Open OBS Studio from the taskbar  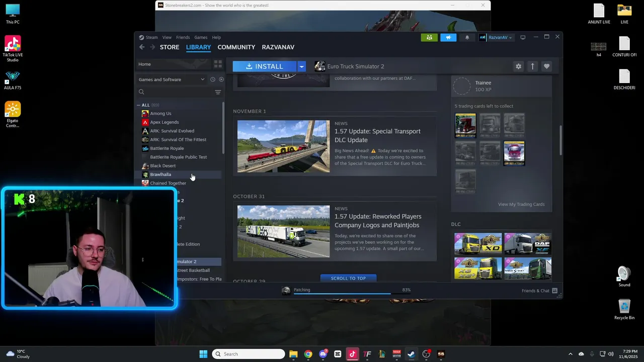(426, 354)
